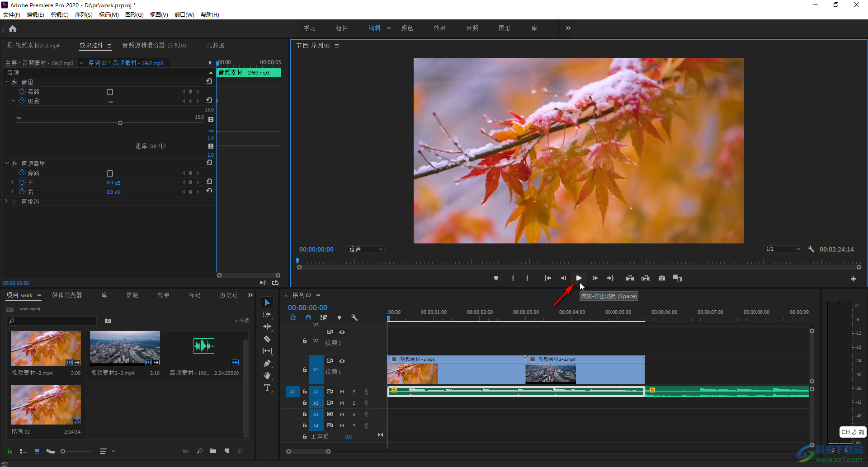Open Program monitor button editor plus
This screenshot has width=868, height=467.
(853, 279)
